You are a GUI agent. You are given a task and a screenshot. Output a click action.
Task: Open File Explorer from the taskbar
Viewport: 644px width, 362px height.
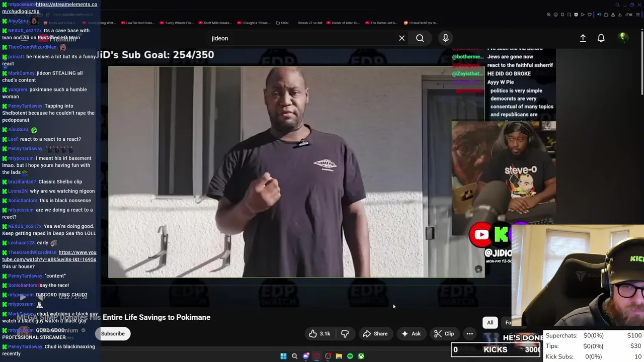coord(339,356)
